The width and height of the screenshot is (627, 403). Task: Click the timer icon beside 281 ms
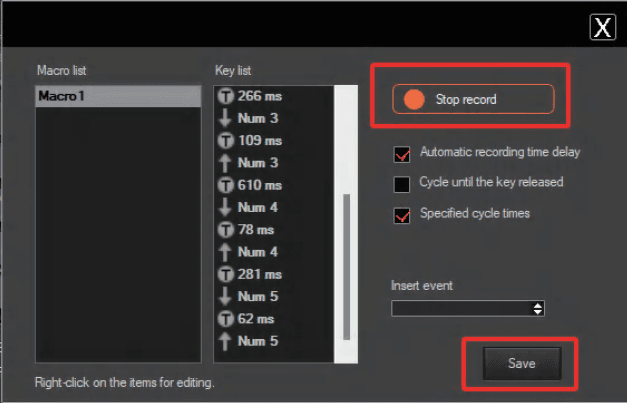(225, 274)
